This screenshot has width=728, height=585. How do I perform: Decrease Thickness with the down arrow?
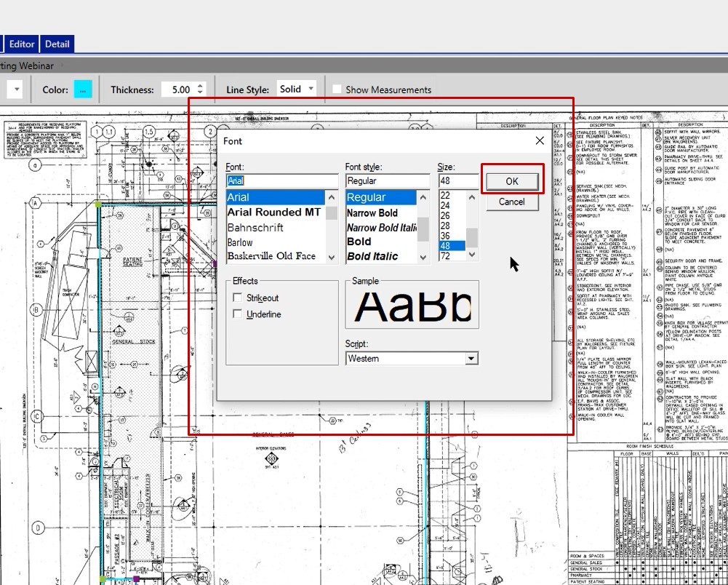pyautogui.click(x=201, y=93)
